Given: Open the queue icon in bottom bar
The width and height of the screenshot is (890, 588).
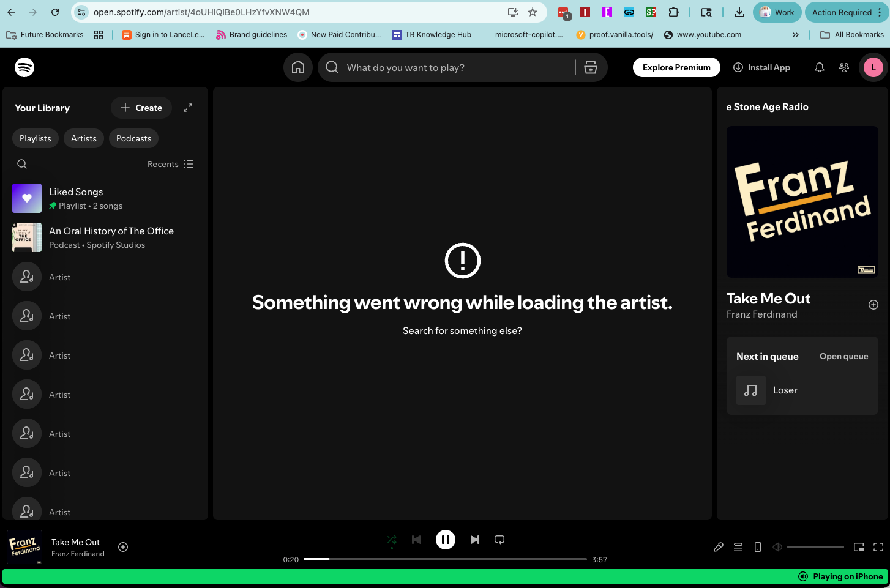Looking at the screenshot, I should click(738, 547).
